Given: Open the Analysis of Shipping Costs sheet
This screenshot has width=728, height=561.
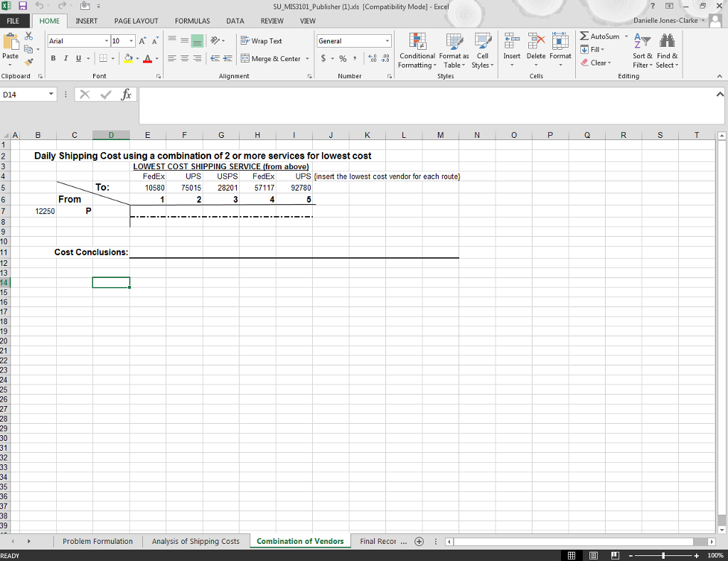Looking at the screenshot, I should pos(196,541).
